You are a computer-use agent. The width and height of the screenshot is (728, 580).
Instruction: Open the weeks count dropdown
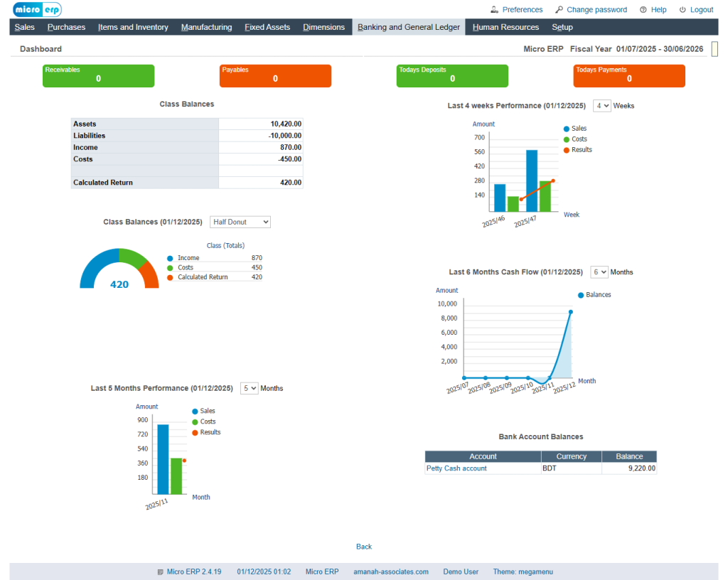[602, 106]
